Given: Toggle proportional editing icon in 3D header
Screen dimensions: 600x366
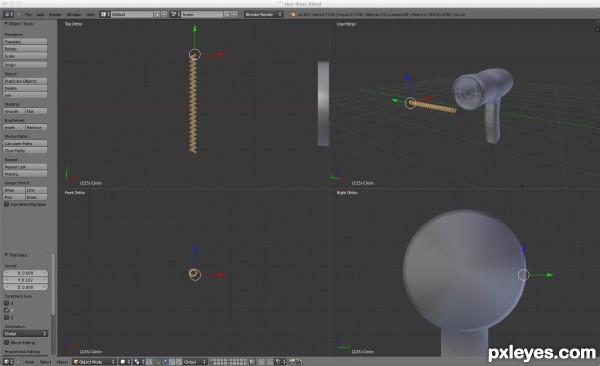Looking at the screenshot, I should click(x=261, y=361).
